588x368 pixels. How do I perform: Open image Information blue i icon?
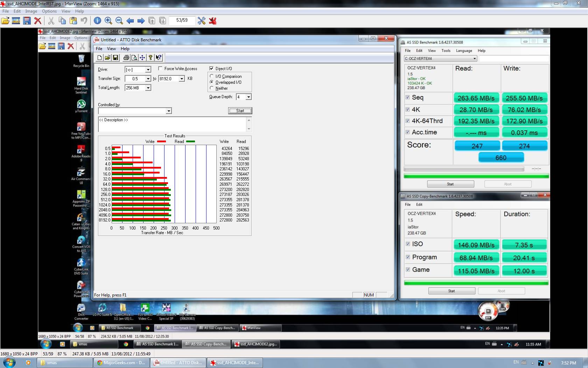(x=97, y=21)
